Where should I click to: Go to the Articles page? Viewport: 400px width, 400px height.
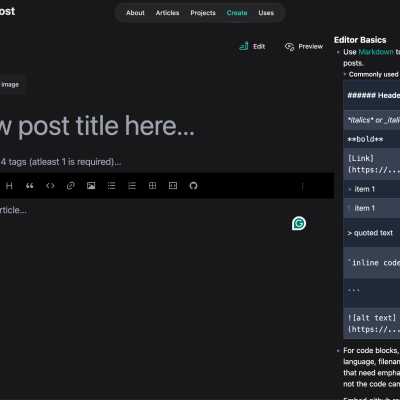(x=167, y=13)
